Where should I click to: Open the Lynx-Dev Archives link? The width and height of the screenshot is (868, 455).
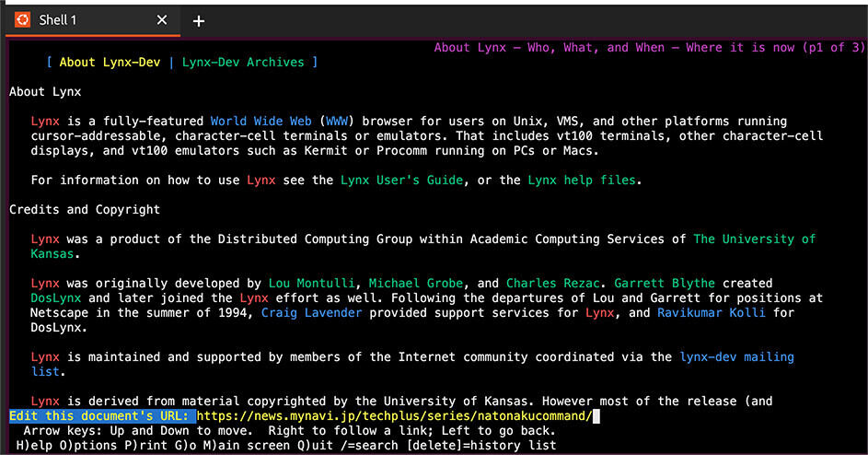243,62
